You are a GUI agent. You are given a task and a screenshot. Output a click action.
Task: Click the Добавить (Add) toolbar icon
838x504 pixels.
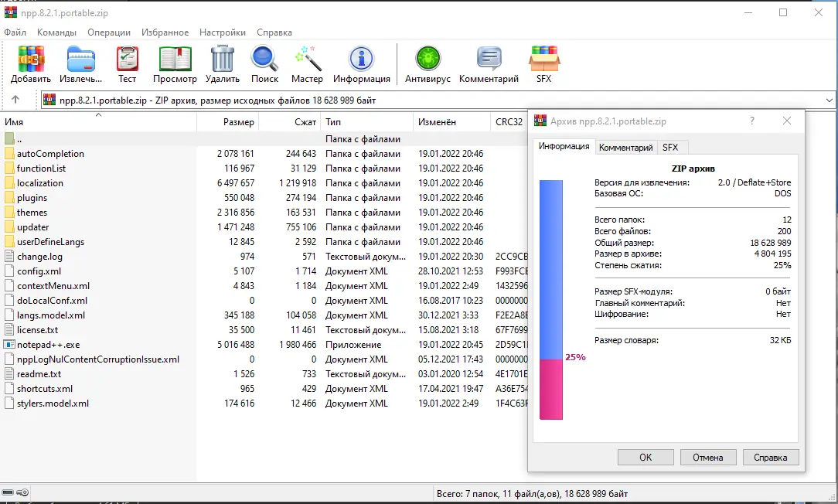pyautogui.click(x=31, y=59)
